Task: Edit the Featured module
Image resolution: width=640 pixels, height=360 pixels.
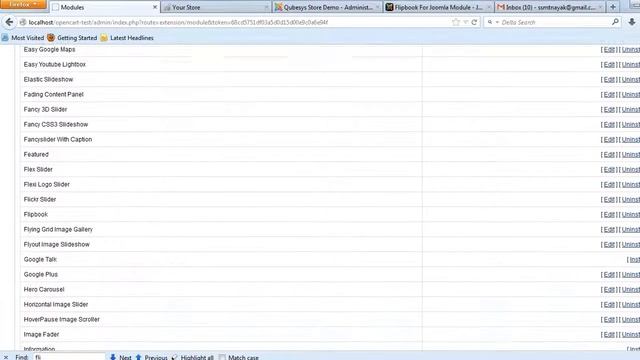Action: (609, 154)
